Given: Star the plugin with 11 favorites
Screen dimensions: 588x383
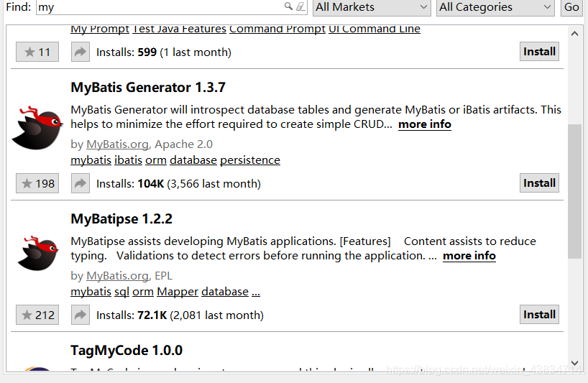Looking at the screenshot, I should pyautogui.click(x=37, y=52).
